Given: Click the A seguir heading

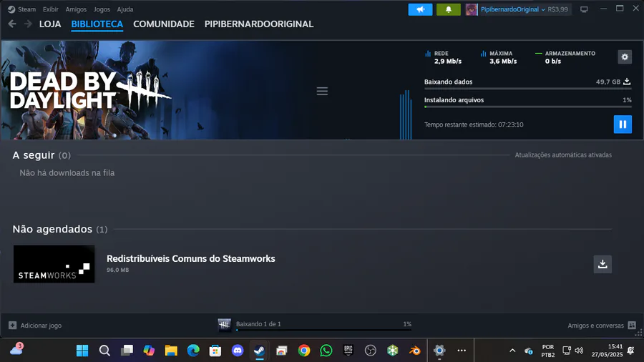Looking at the screenshot, I should 33,155.
